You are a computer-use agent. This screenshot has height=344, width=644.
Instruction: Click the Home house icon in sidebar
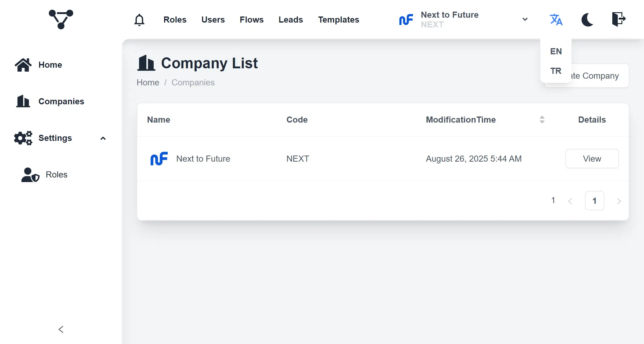(x=23, y=65)
